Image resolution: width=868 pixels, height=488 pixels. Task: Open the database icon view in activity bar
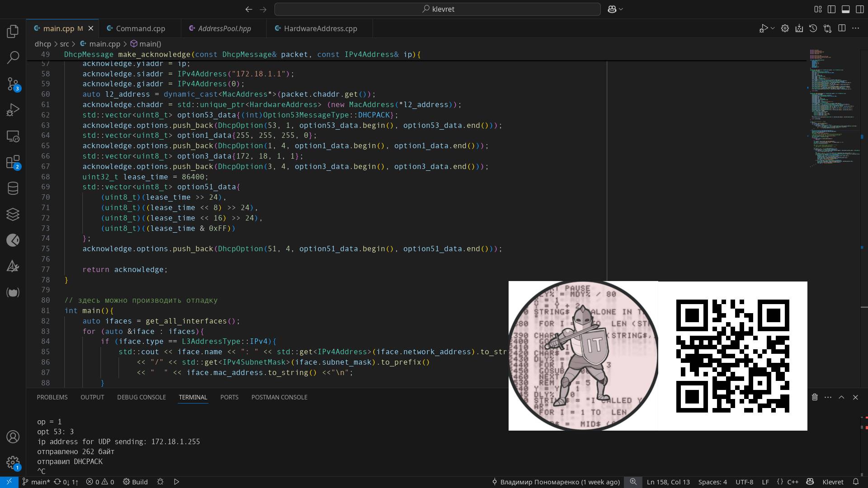pyautogui.click(x=13, y=188)
